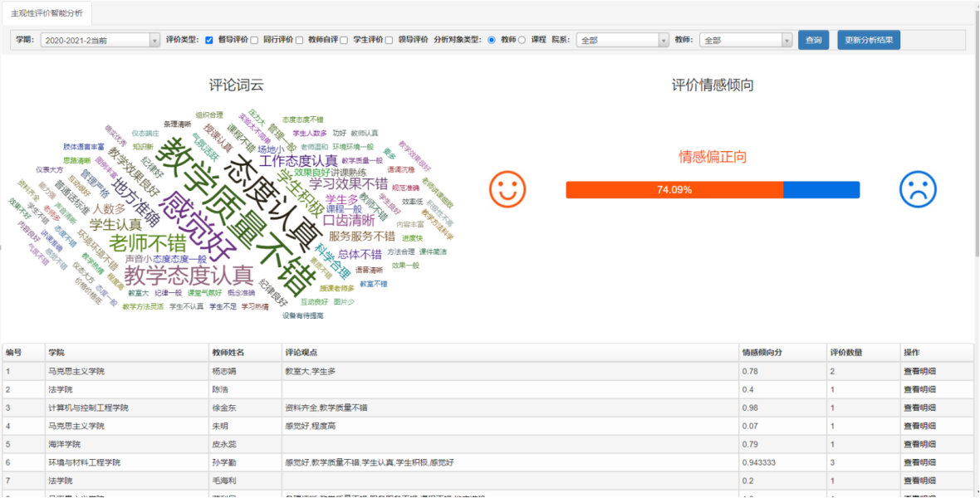View 查看明细 for teacher 徐金东
The width and height of the screenshot is (980, 498).
pyautogui.click(x=919, y=408)
